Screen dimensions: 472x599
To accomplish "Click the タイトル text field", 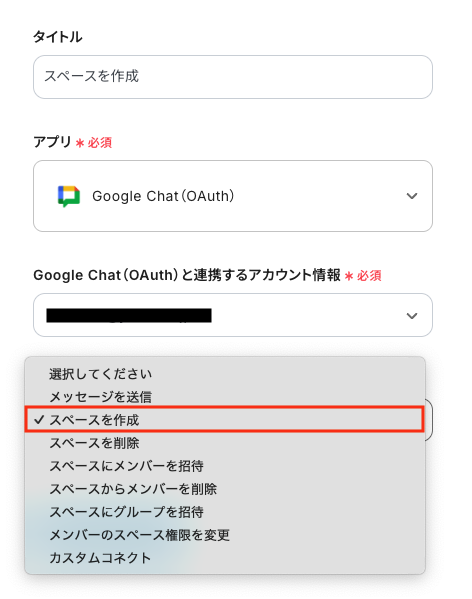I will click(233, 77).
